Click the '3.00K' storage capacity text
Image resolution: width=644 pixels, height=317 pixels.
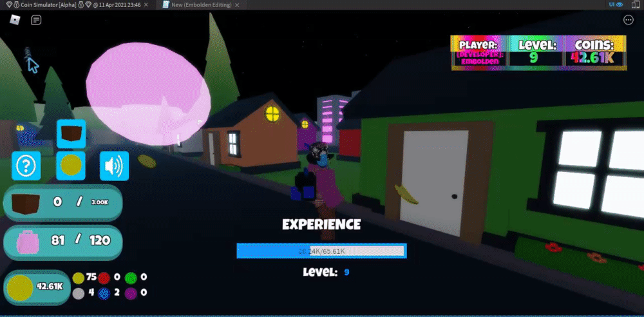(x=100, y=203)
